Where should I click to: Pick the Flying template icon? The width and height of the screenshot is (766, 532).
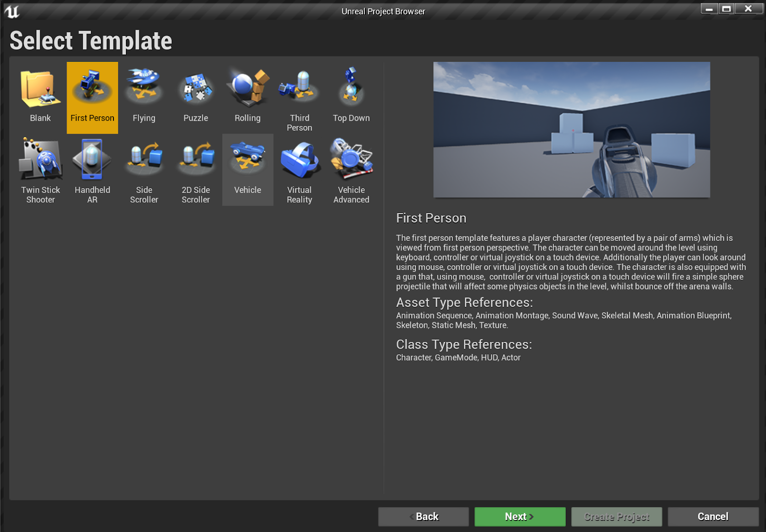click(144, 98)
